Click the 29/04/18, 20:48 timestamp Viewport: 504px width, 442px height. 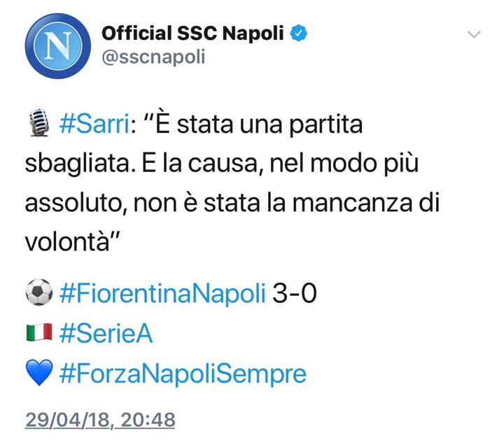tap(99, 420)
